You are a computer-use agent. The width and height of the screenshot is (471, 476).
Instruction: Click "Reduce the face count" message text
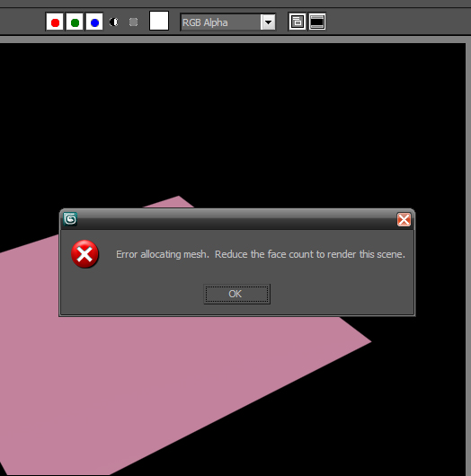pos(264,254)
